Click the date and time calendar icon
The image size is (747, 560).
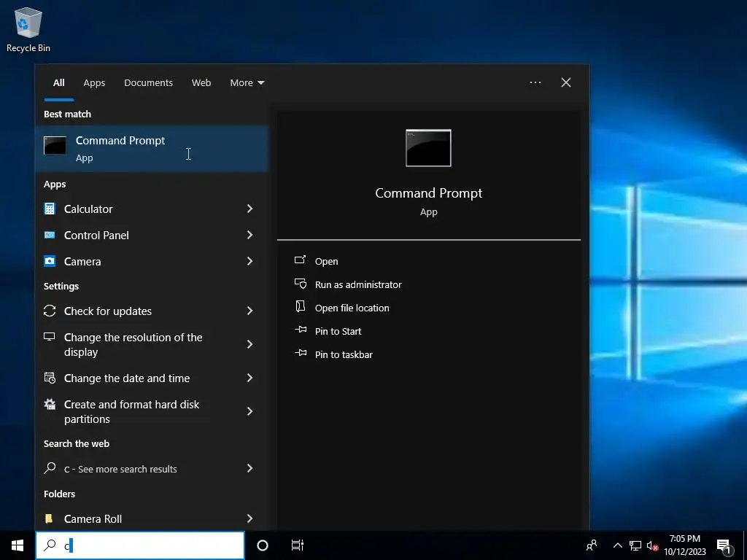[x=50, y=378]
